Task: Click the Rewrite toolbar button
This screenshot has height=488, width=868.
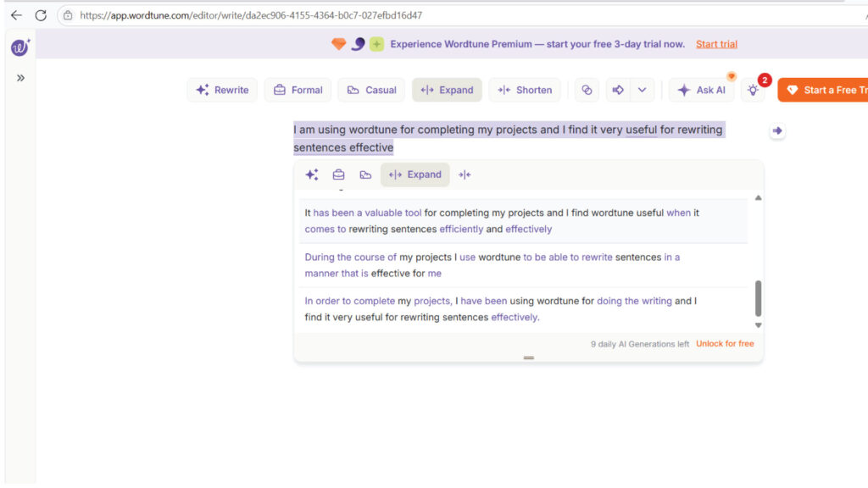Action: [222, 90]
